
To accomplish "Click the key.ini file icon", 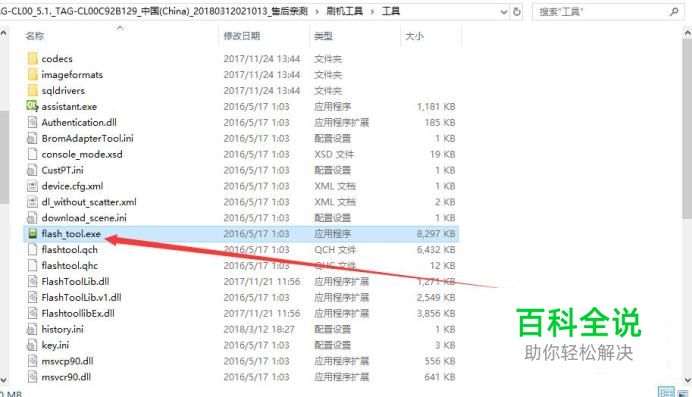I will click(32, 345).
